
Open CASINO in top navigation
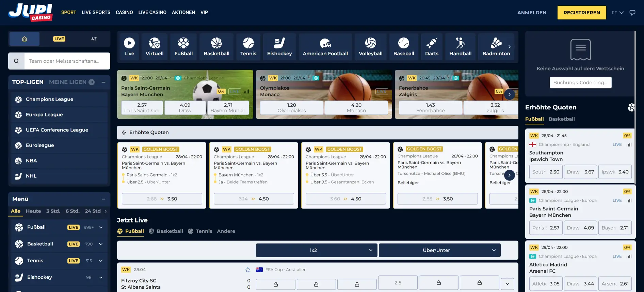pyautogui.click(x=124, y=12)
